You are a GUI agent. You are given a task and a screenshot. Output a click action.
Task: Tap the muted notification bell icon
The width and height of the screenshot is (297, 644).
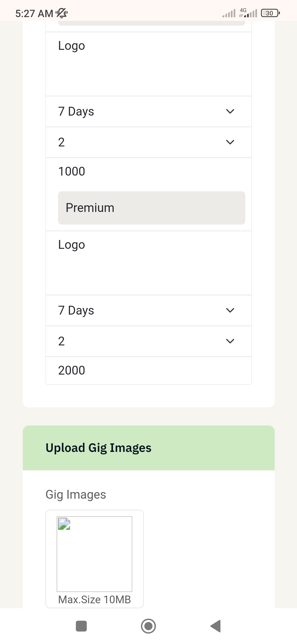coord(62,13)
